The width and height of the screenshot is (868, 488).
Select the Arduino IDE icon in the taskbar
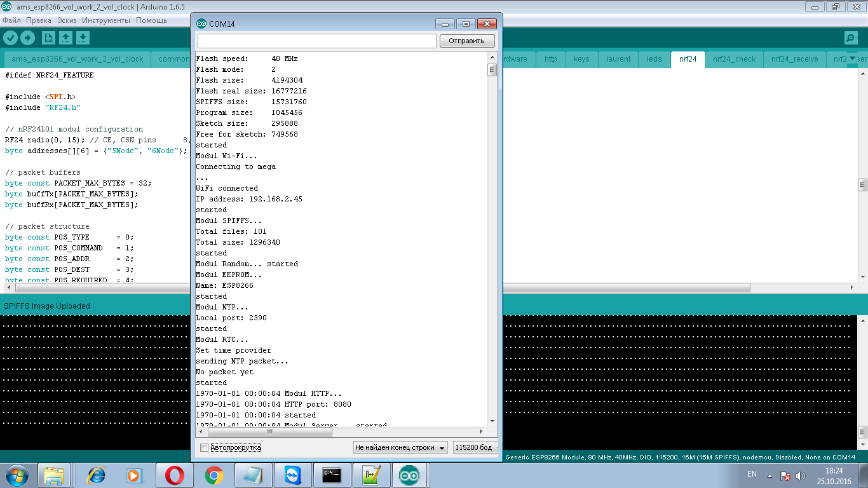click(x=410, y=475)
